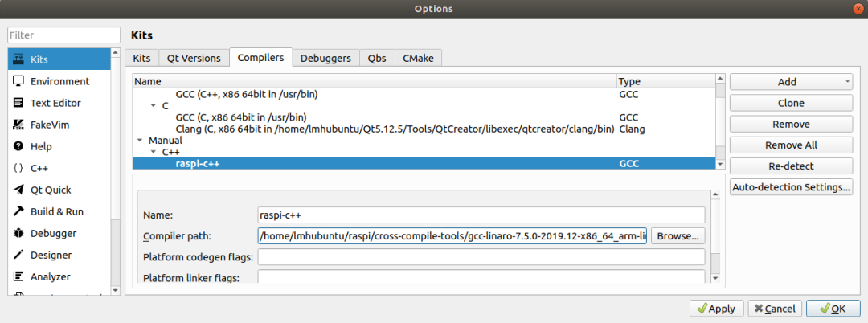Switch to the Qt Versions tab
This screenshot has width=868, height=323.
pos(193,58)
